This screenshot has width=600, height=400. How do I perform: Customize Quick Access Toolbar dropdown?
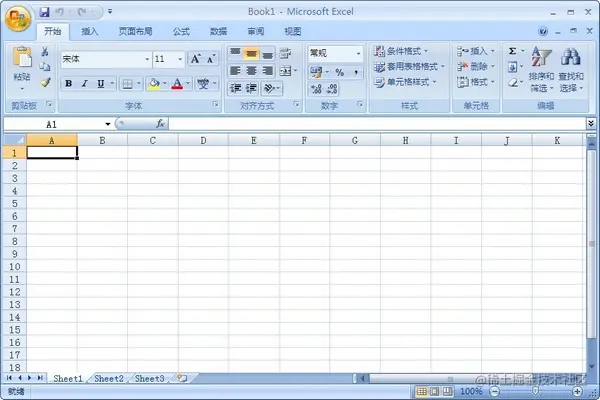[110, 12]
